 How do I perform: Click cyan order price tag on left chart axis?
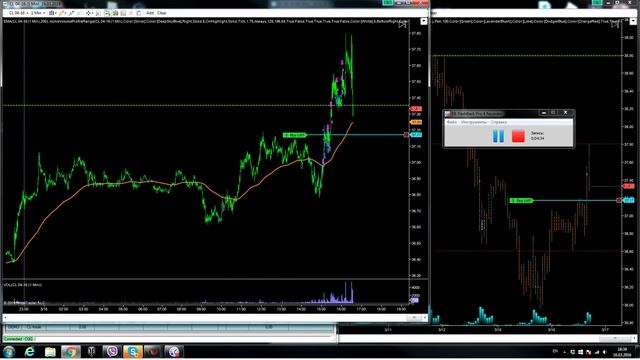416,135
